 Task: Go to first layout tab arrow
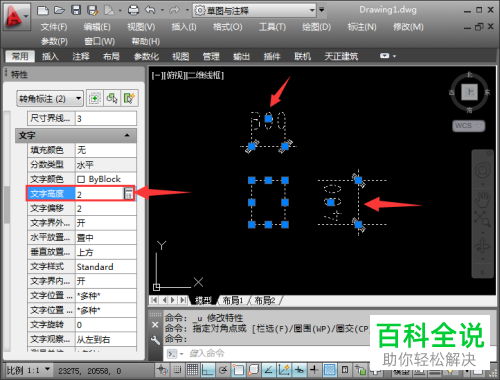pyautogui.click(x=154, y=300)
